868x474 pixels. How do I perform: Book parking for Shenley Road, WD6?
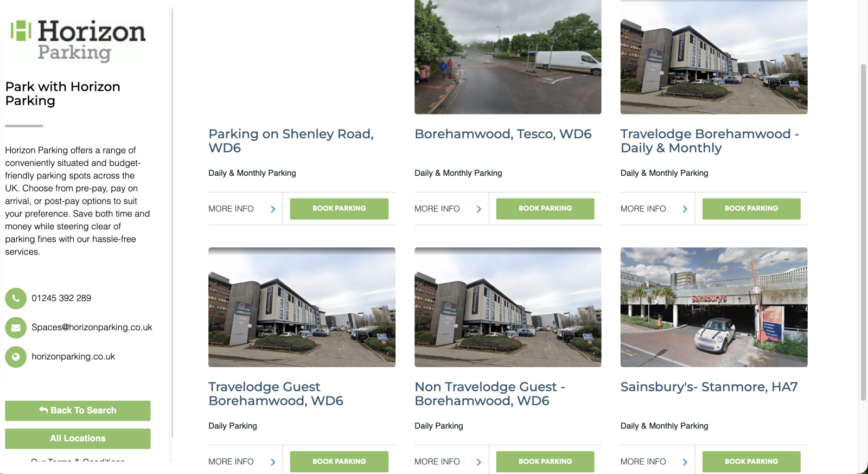pyautogui.click(x=339, y=209)
